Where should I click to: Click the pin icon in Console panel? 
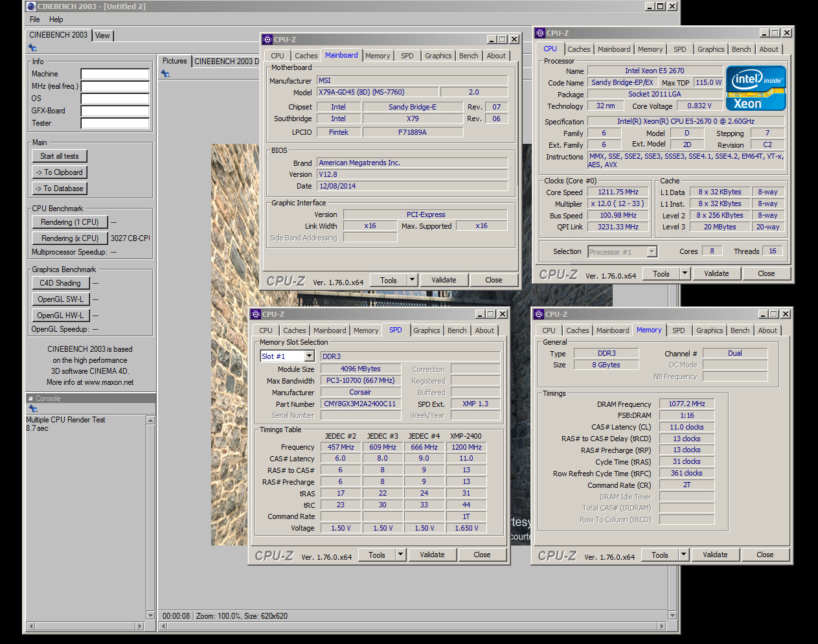(32, 409)
